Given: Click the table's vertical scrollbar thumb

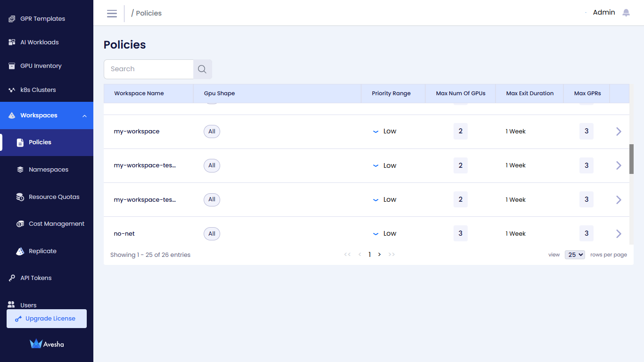Looking at the screenshot, I should point(631,159).
